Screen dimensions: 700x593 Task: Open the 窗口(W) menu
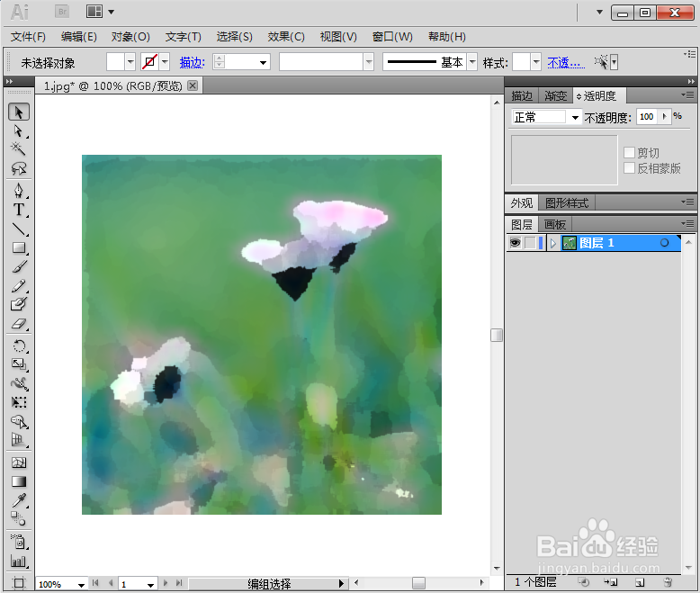pos(392,37)
